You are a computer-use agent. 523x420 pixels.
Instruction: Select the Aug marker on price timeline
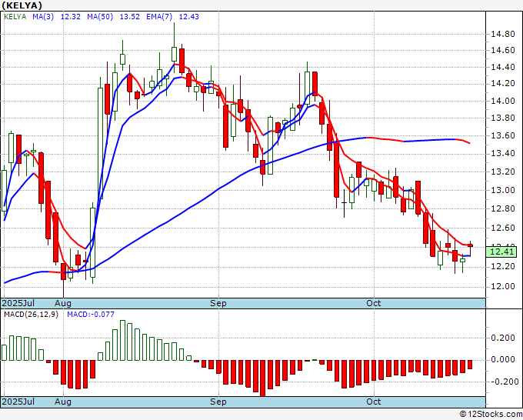pyautogui.click(x=63, y=303)
